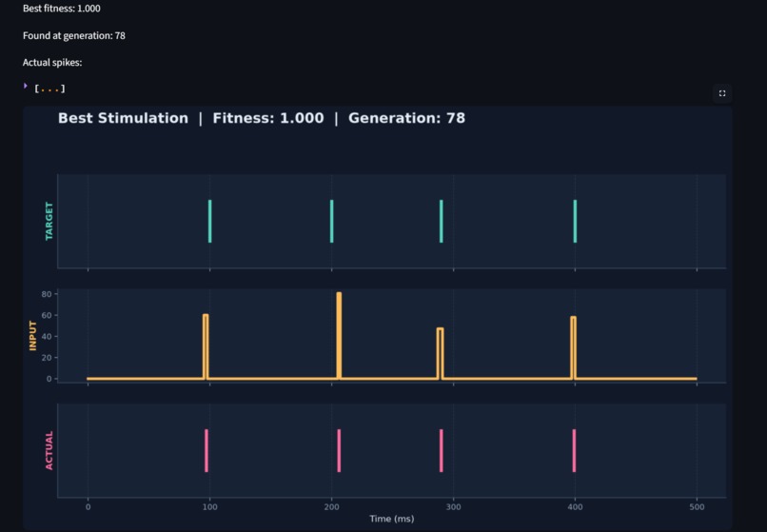This screenshot has width=767, height=532.
Task: Click the 60 tick label on INPUT axis
Action: click(x=47, y=315)
